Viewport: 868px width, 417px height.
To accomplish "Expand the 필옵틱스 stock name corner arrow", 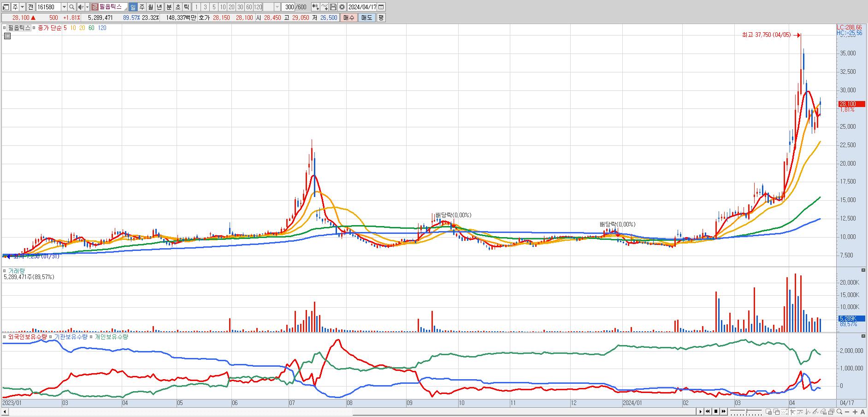I will pos(126,8).
